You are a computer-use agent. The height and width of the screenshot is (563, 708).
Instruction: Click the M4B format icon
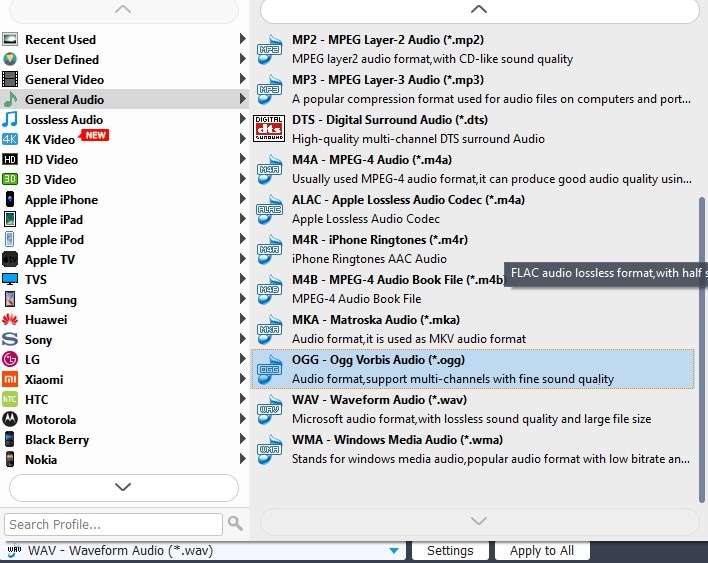click(x=270, y=289)
